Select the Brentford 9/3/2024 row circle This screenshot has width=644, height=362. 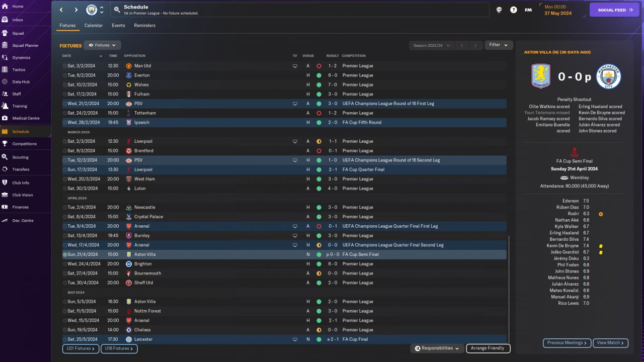coord(65,151)
